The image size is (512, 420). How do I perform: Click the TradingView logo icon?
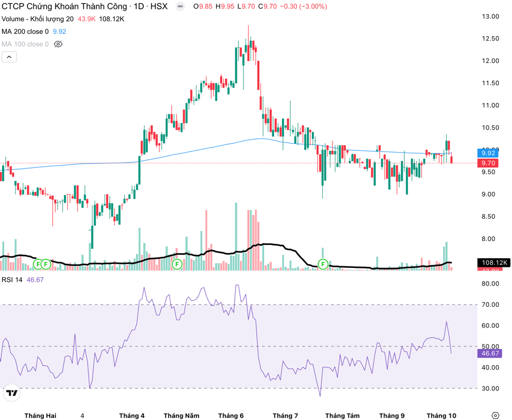[12, 393]
